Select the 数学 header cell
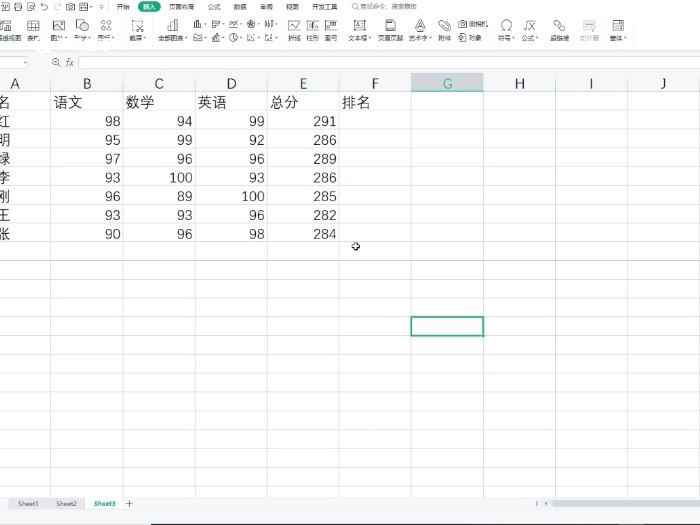 pyautogui.click(x=159, y=102)
